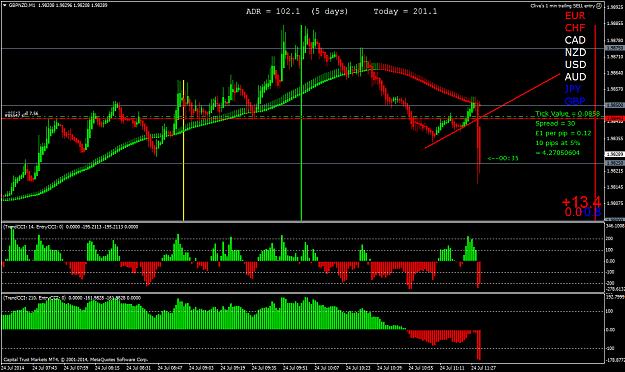Image resolution: width=625 pixels, height=372 pixels.
Task: Click the '<--00:35' candle timer label
Action: (x=503, y=158)
